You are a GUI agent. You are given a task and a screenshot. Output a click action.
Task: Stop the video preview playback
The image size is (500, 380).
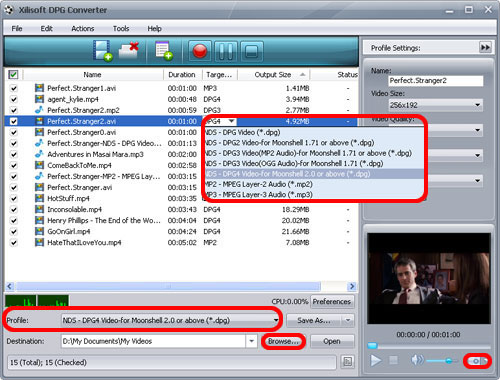point(394,360)
